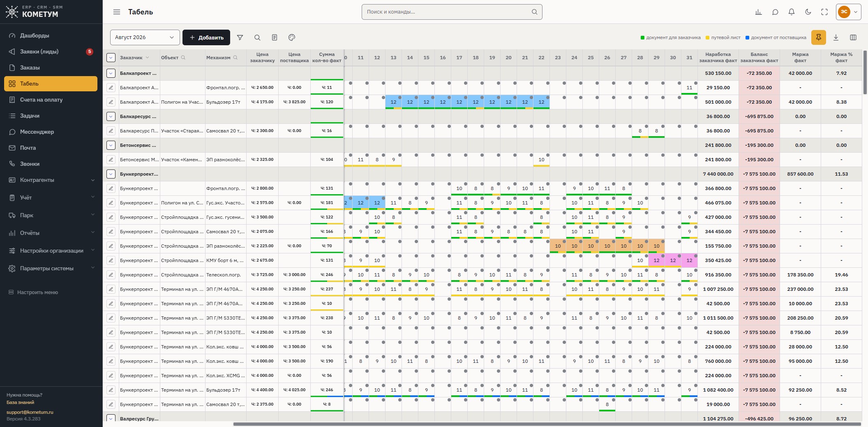The height and width of the screenshot is (427, 868).
Task: Focus the Поиск и команды search field
Action: click(452, 12)
